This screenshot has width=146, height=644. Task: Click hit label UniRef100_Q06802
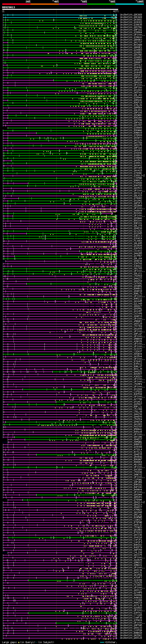tap(131, 155)
